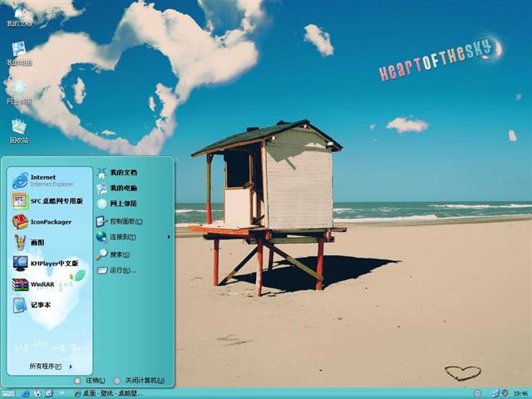Open WinRAR from the Start menu
Screen dimensions: 532x399
click(50, 284)
